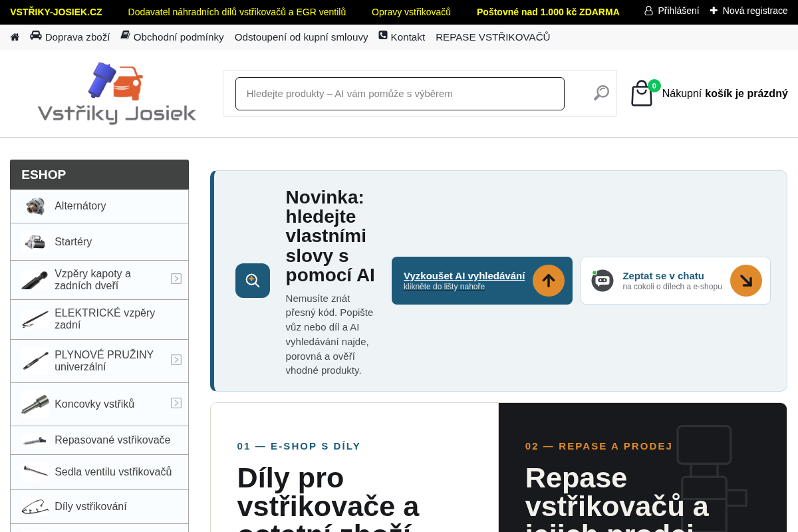This screenshot has height=532, width=798.
Task: Select Sedla ventilu vstřikovačů category
Action: point(100,472)
